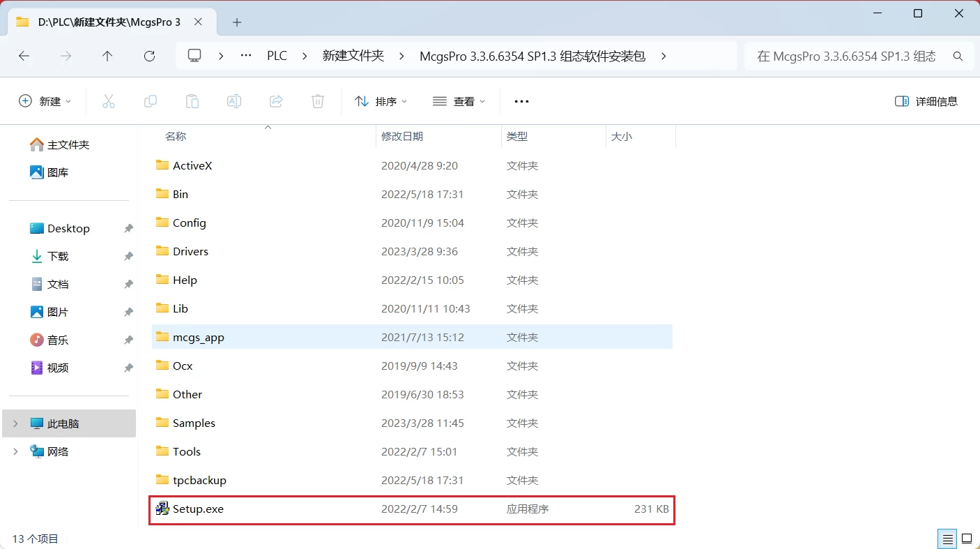Select the Bin folder row
Viewport: 980px width, 549px height.
(412, 194)
